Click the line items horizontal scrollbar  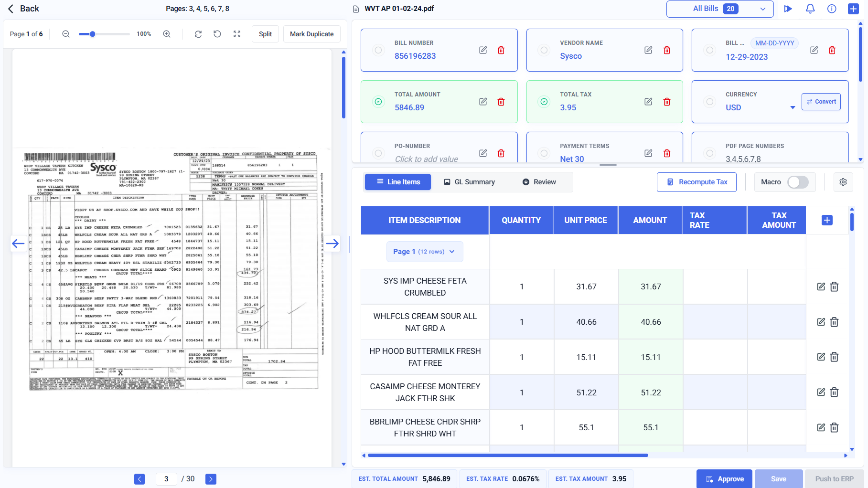[508, 456]
